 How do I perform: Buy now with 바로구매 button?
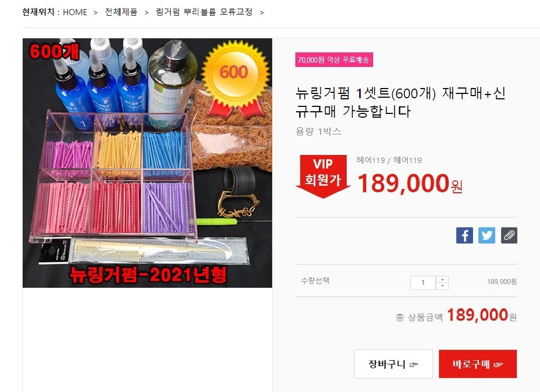tap(478, 364)
